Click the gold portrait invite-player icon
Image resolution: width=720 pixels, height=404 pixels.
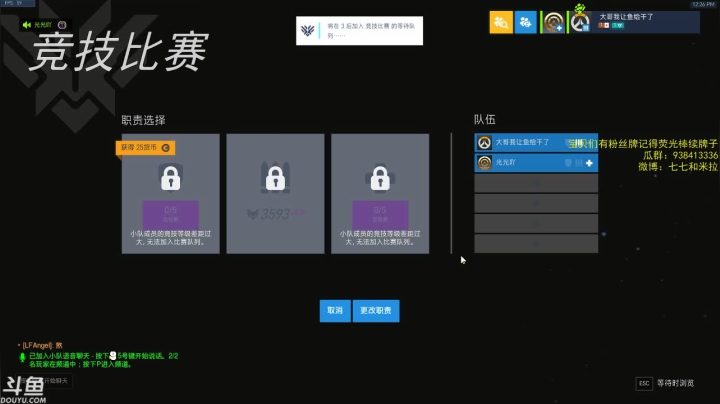click(x=553, y=22)
